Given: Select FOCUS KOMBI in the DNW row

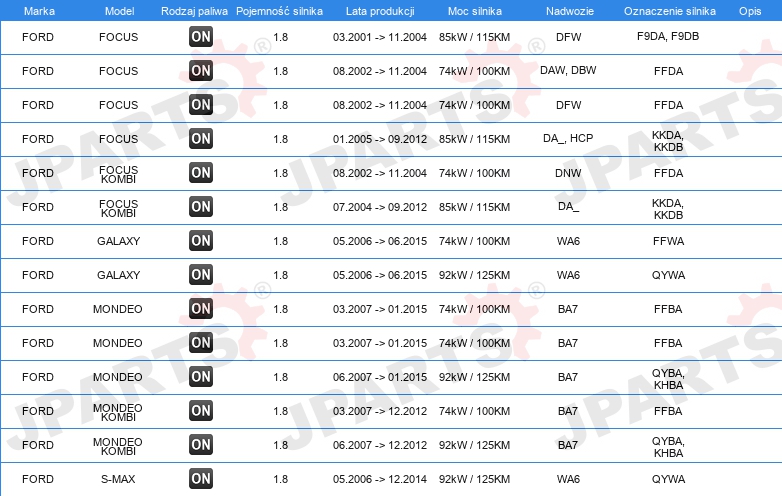Looking at the screenshot, I should coord(118,174).
